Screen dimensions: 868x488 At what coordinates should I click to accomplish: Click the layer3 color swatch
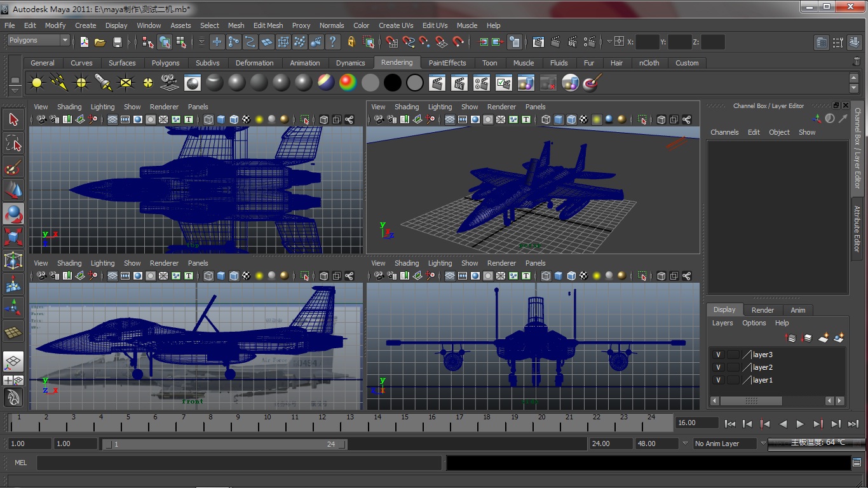tap(746, 355)
